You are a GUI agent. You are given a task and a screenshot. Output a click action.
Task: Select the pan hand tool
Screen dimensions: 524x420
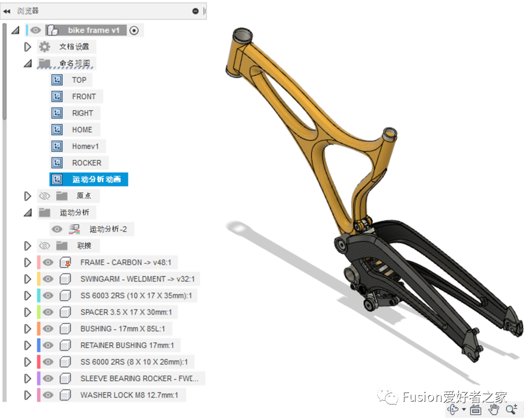point(493,409)
